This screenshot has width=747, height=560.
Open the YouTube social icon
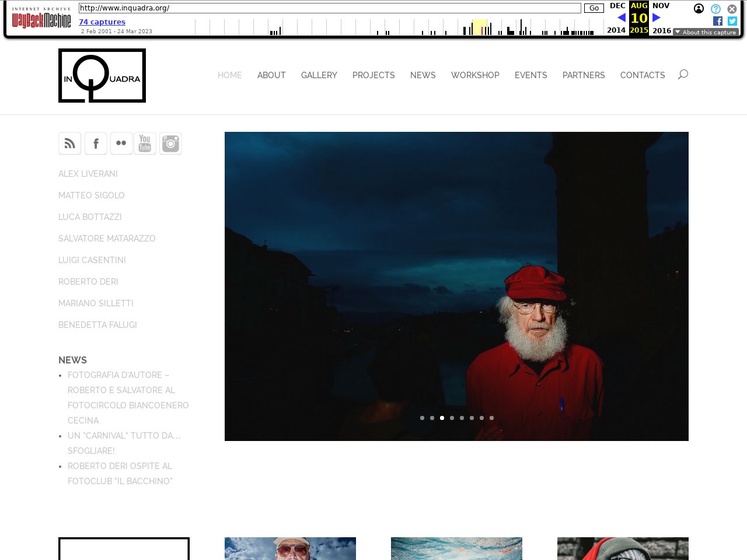point(145,143)
